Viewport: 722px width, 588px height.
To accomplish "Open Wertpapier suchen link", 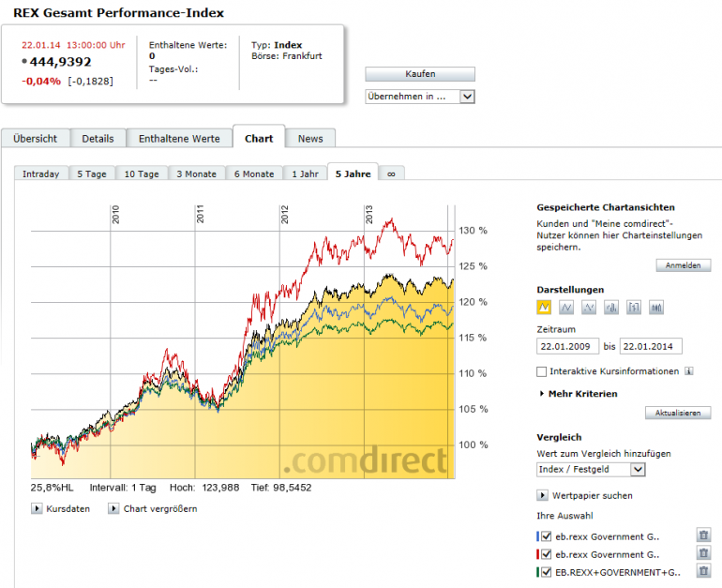I will point(593,496).
